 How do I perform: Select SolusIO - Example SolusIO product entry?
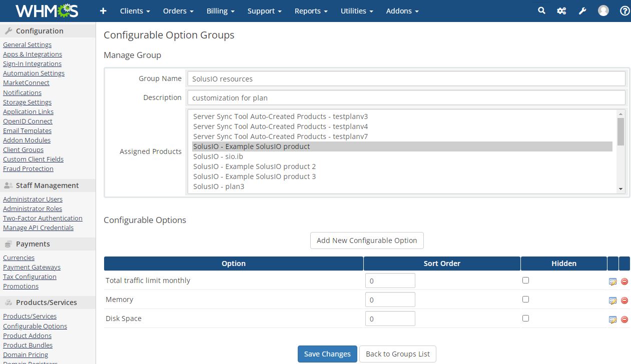point(402,146)
